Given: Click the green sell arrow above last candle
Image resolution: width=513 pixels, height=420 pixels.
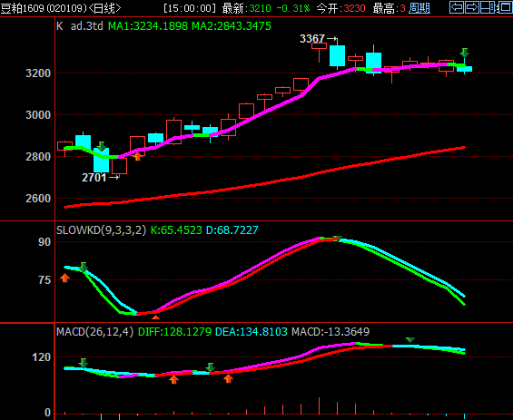Looking at the screenshot, I should pyautogui.click(x=465, y=53).
